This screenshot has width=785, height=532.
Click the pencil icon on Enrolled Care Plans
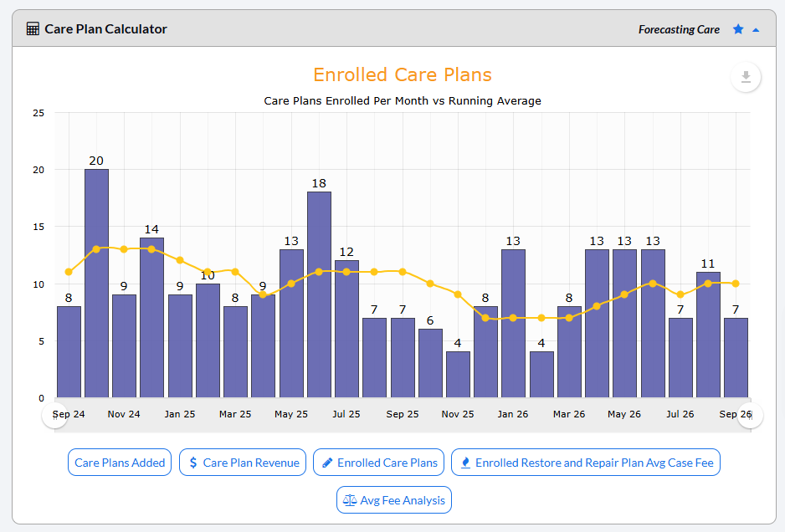[327, 463]
